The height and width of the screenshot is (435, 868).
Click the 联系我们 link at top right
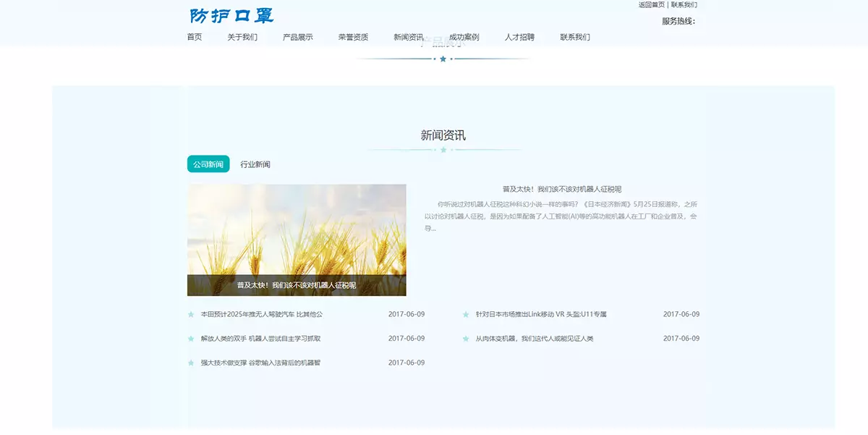(x=684, y=5)
